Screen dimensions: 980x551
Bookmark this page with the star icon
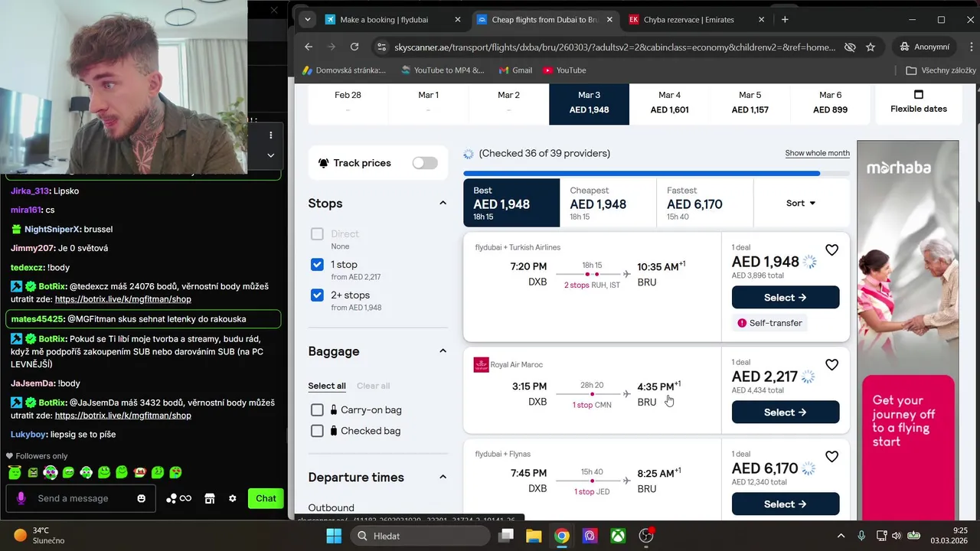tap(871, 47)
